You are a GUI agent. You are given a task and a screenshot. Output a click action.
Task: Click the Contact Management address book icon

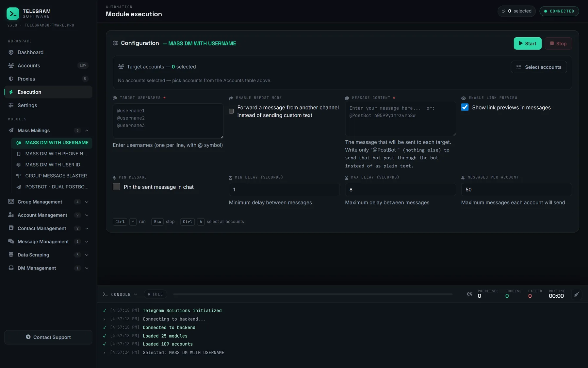coord(11,228)
